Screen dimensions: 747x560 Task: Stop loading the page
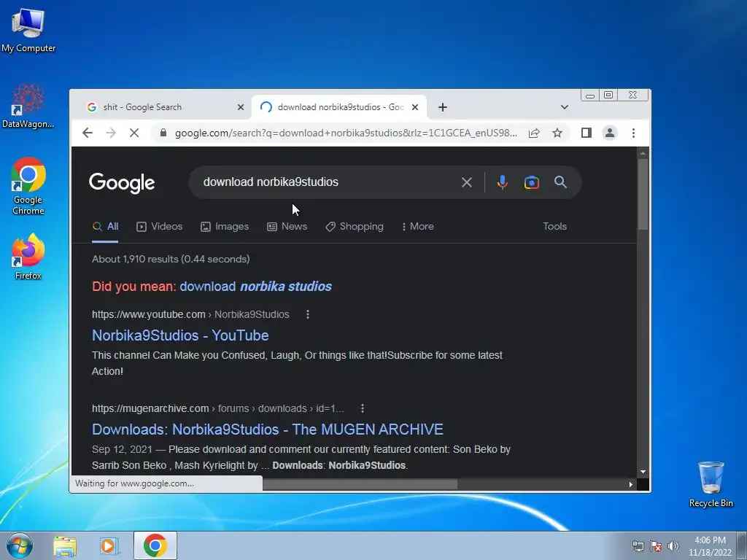tap(134, 133)
